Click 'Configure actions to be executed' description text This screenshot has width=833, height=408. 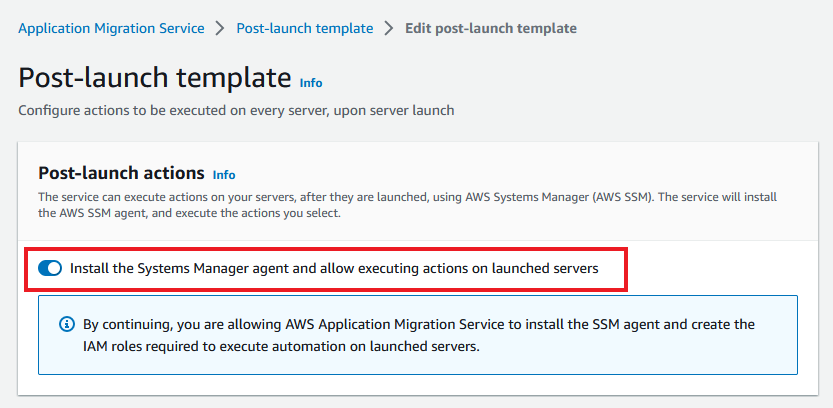pos(236,110)
